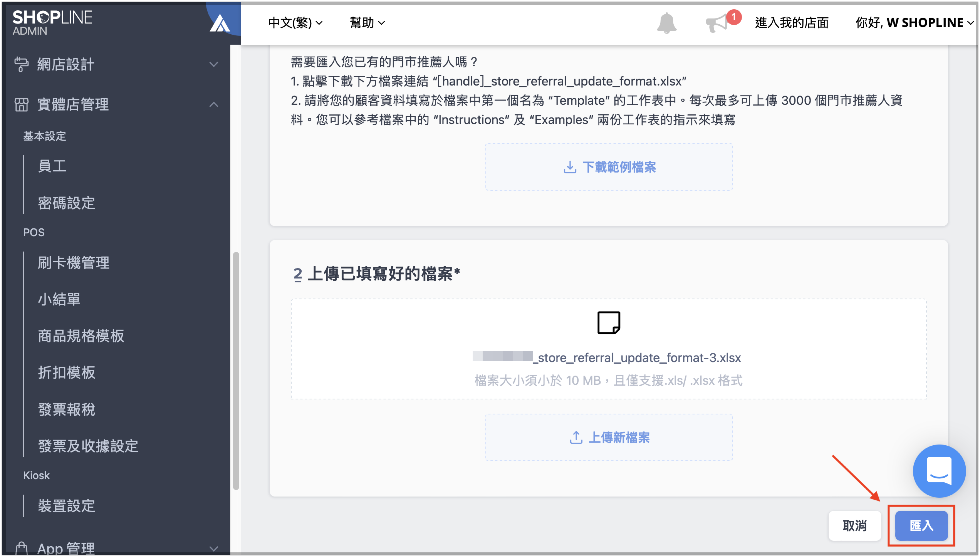Expand the 網店設計 menu chevron
The image size is (980, 557).
pos(214,64)
